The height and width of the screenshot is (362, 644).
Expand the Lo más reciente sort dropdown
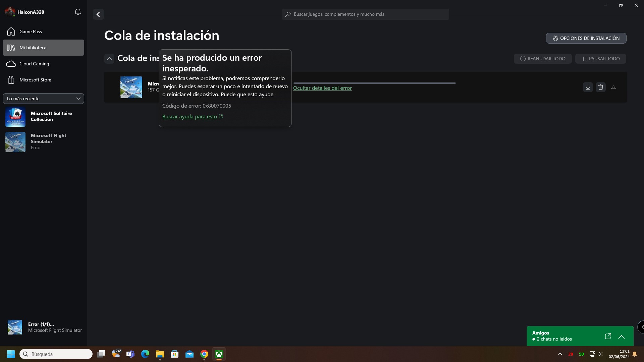[43, 99]
